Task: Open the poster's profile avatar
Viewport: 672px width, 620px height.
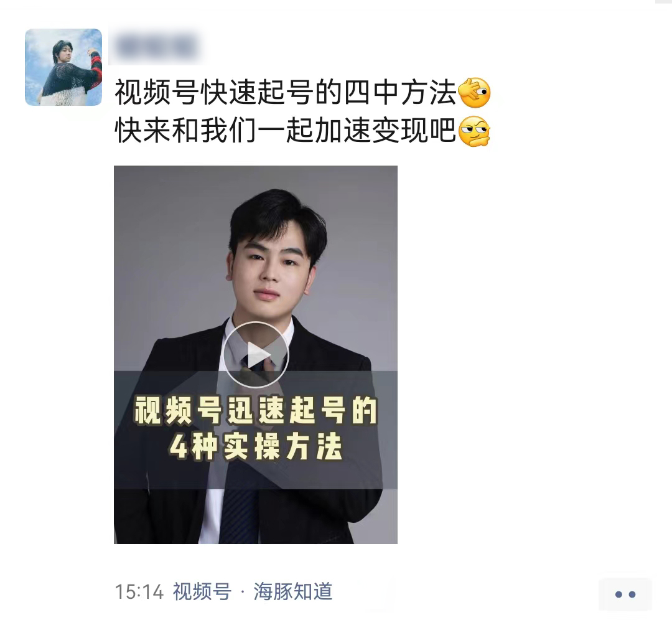Action: click(63, 67)
